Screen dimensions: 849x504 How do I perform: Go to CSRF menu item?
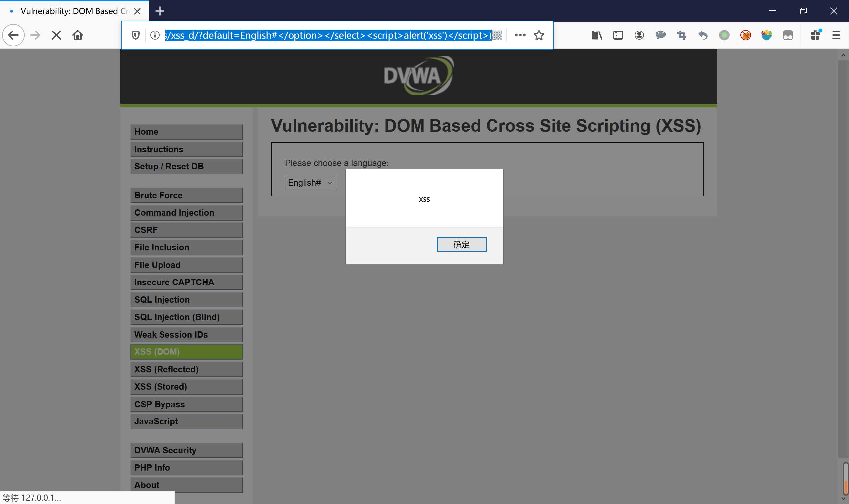pos(186,230)
